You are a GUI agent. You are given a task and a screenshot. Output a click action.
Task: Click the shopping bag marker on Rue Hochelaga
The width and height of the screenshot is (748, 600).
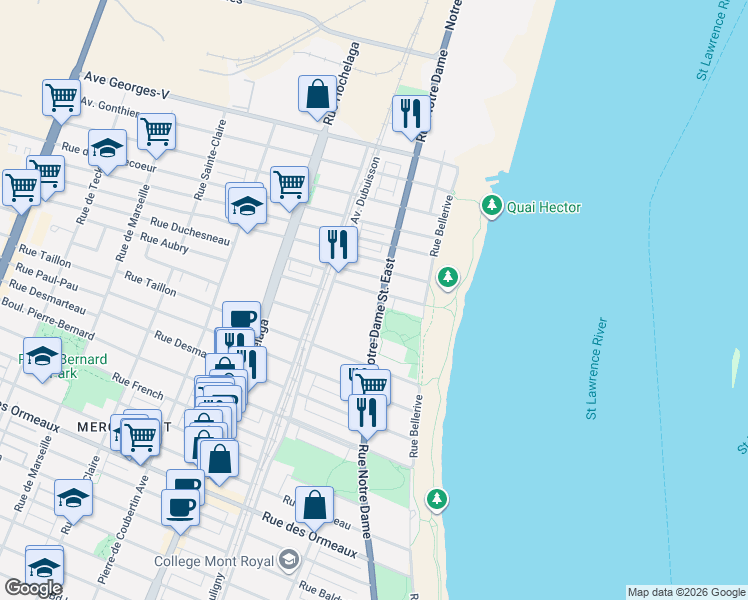pyautogui.click(x=317, y=94)
